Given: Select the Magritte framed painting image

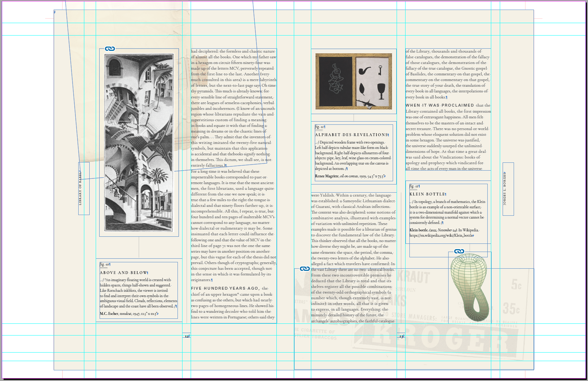Looking at the screenshot, I should click(354, 81).
